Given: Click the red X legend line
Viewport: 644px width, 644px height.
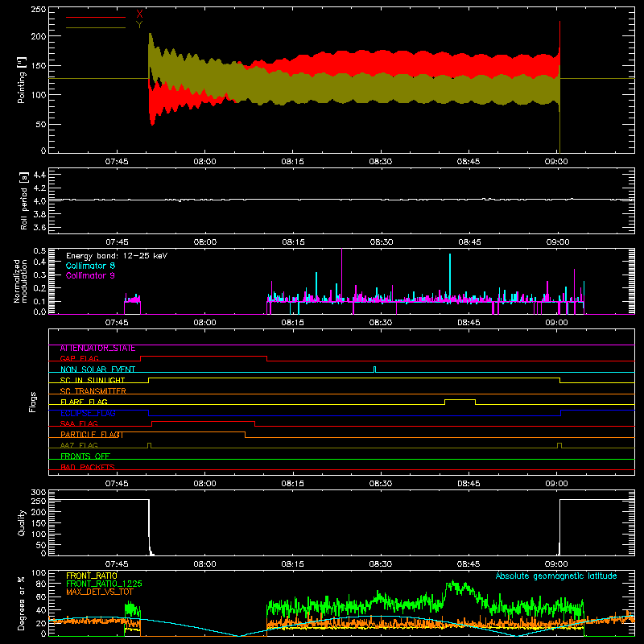Looking at the screenshot, I should coord(96,17).
